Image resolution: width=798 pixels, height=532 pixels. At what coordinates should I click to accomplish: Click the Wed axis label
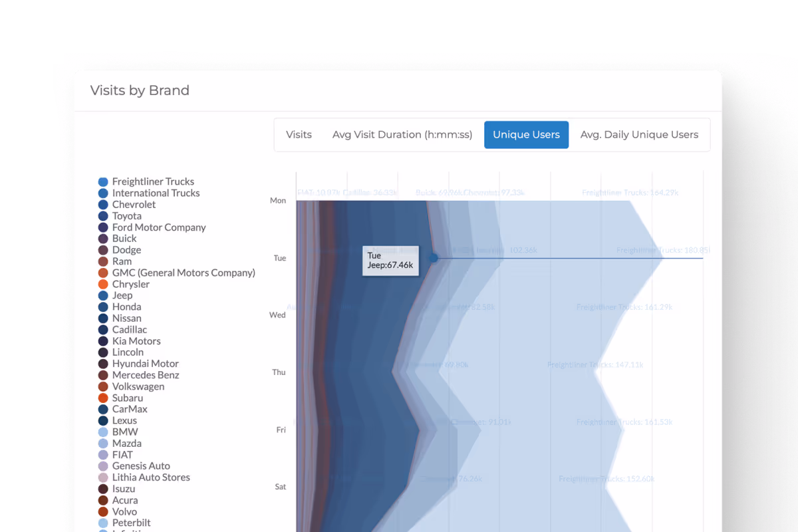click(x=277, y=315)
